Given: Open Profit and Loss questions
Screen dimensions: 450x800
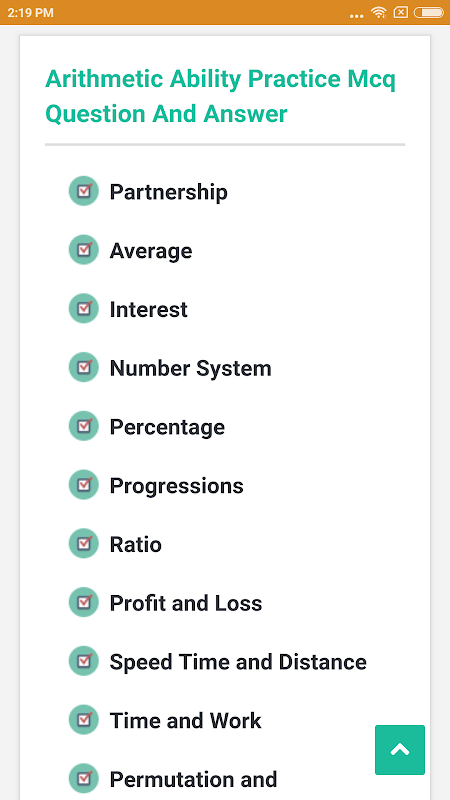Looking at the screenshot, I should pyautogui.click(x=186, y=603).
